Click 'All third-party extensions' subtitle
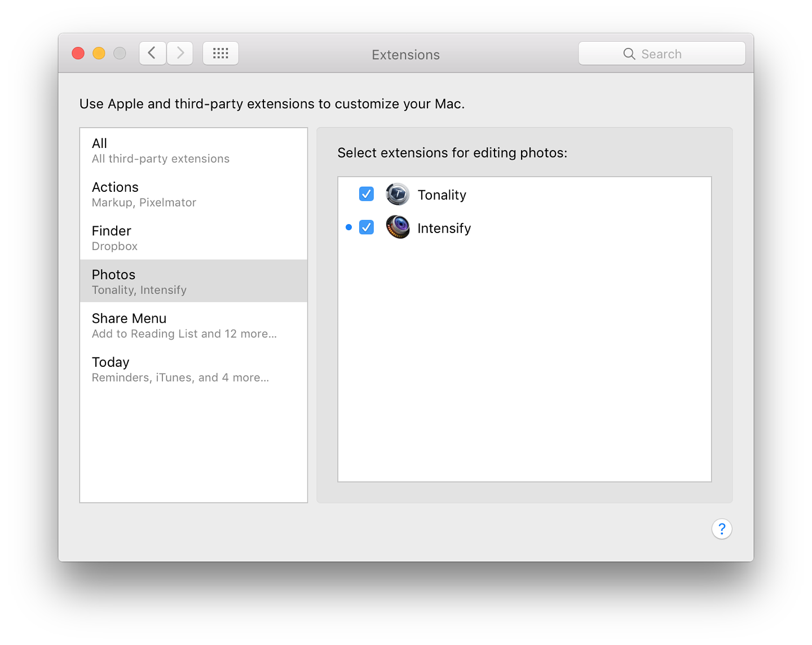The width and height of the screenshot is (812, 645). [x=161, y=159]
